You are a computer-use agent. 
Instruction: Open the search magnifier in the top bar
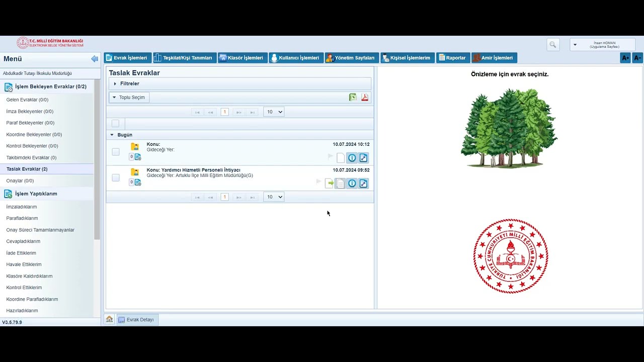[x=553, y=45]
